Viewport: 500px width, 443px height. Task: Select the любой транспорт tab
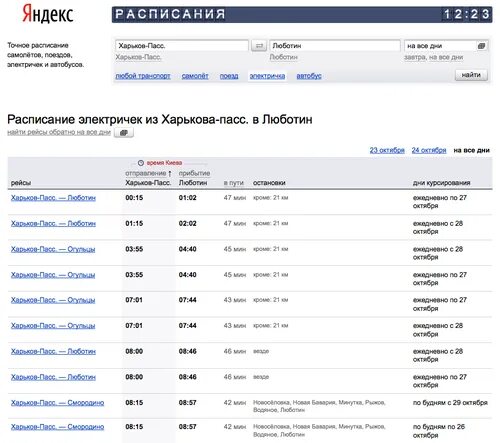coord(143,76)
